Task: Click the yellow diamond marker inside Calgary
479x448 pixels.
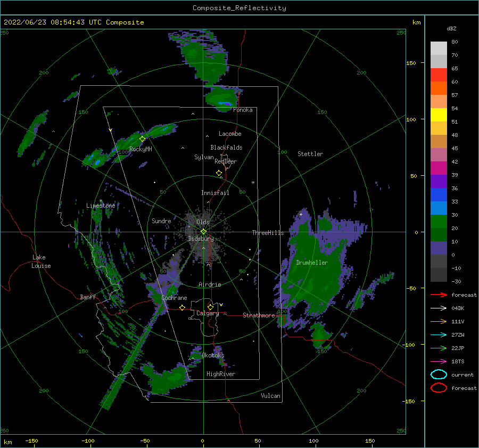Action: [x=210, y=307]
